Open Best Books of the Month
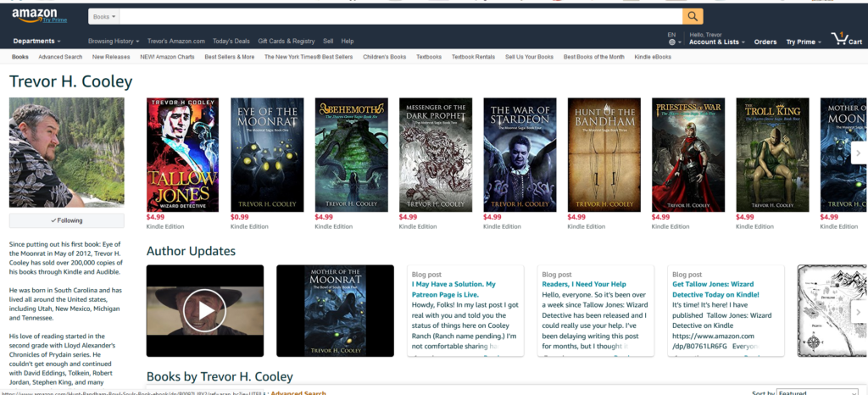 (x=594, y=57)
